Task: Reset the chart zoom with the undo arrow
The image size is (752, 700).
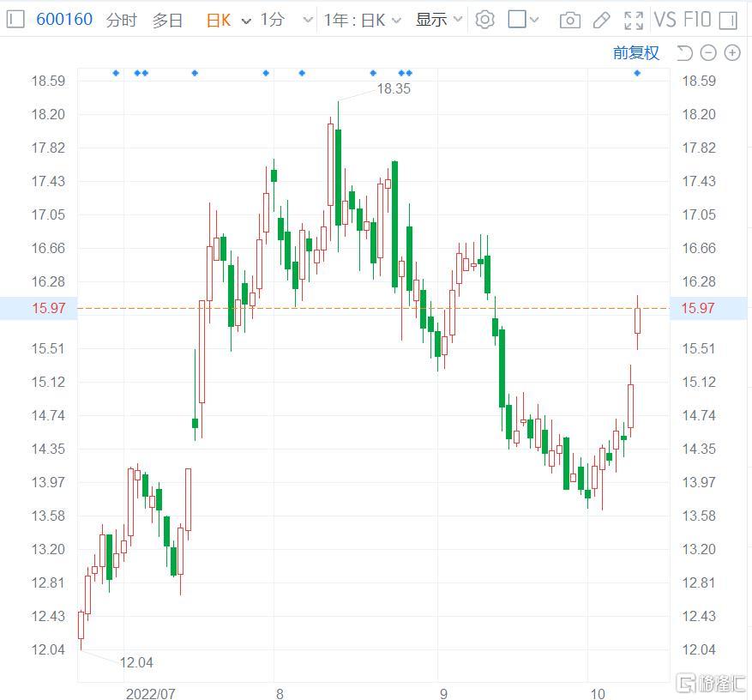Action: click(x=684, y=53)
